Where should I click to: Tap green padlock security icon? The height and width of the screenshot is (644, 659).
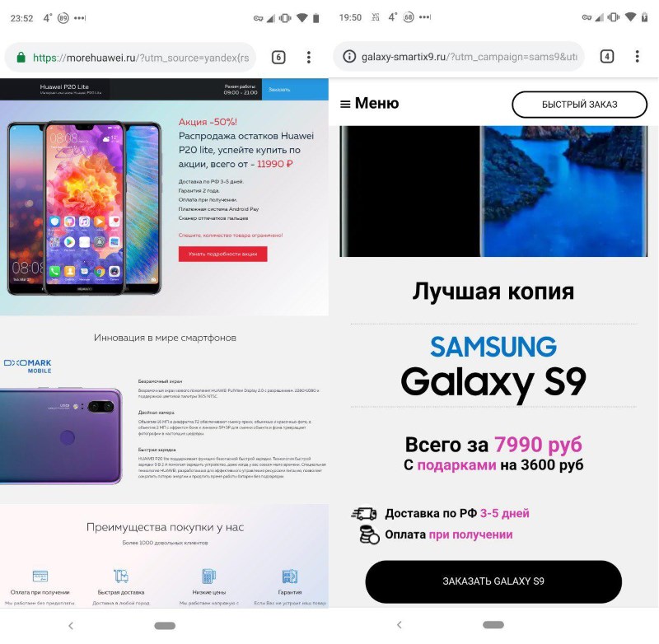point(21,57)
